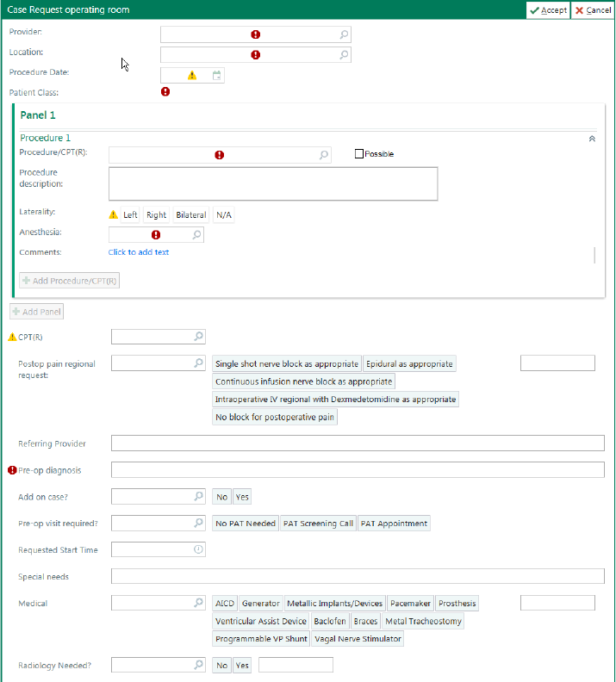616x682 pixels.
Task: Select Ventricular Assist Device option
Action: (260, 622)
